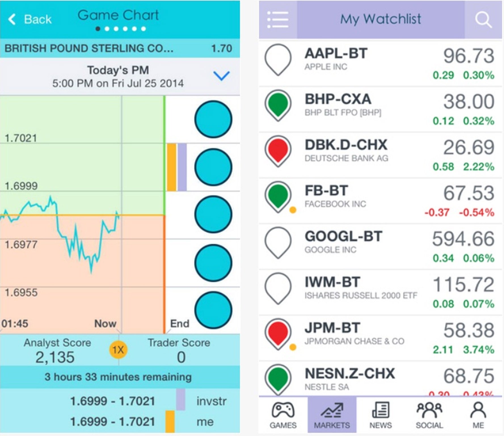Toggle the green FB-BT pin marker
Image resolution: width=504 pixels, height=436 pixels.
278,197
